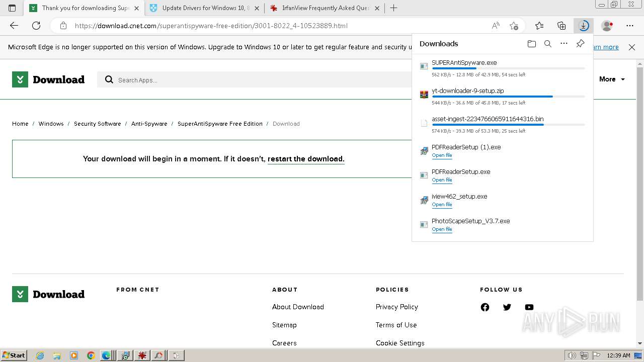Open file for iview462_setup.exe

coord(442,205)
